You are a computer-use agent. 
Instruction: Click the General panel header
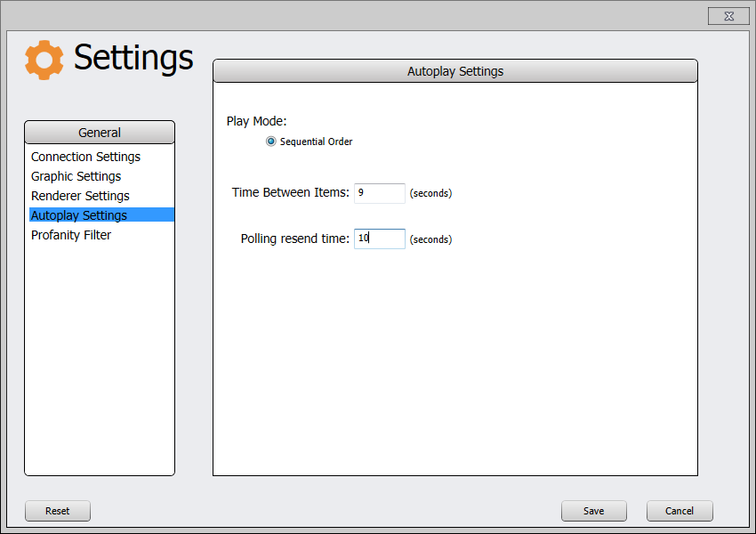click(x=100, y=133)
